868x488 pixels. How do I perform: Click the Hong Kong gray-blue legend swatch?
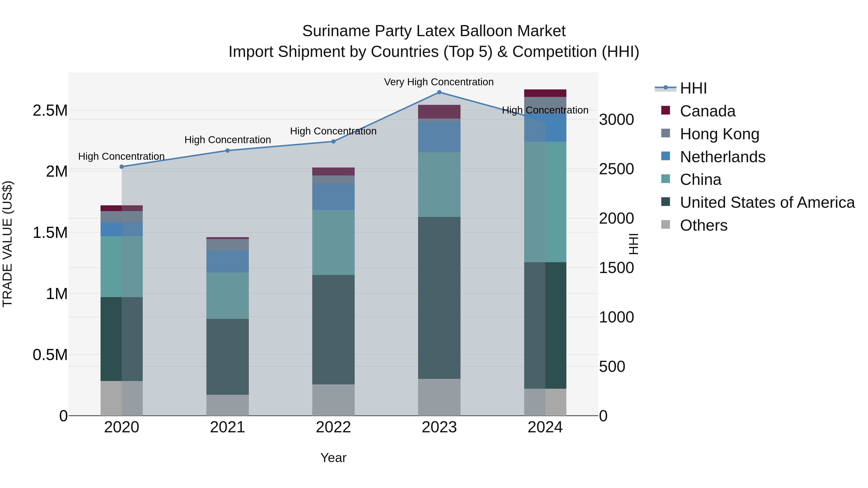tap(665, 133)
